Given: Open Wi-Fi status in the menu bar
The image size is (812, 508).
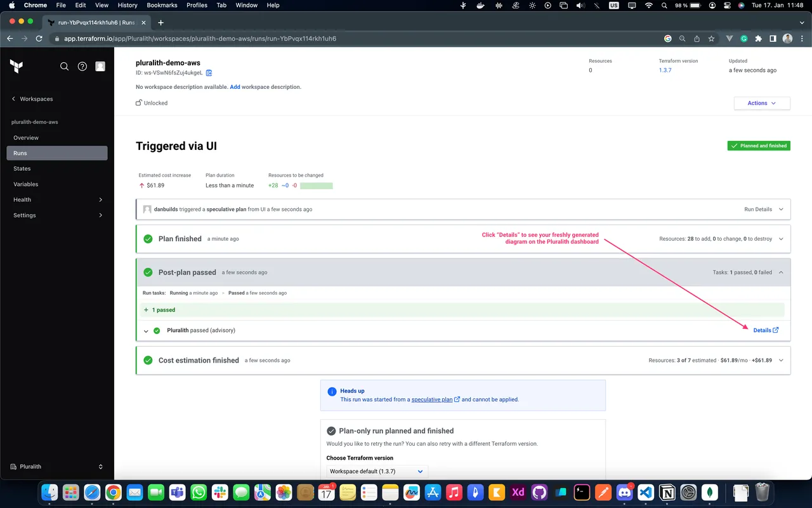Looking at the screenshot, I should point(648,5).
